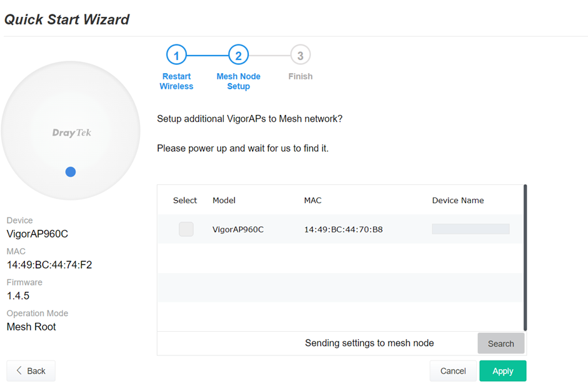Click MAC address 14:49:BC:44:70:B8 row cell
The width and height of the screenshot is (588, 388).
coord(343,229)
